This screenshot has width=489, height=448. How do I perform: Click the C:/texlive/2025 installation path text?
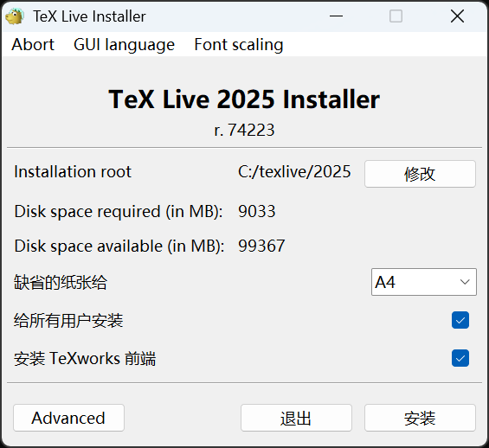294,171
